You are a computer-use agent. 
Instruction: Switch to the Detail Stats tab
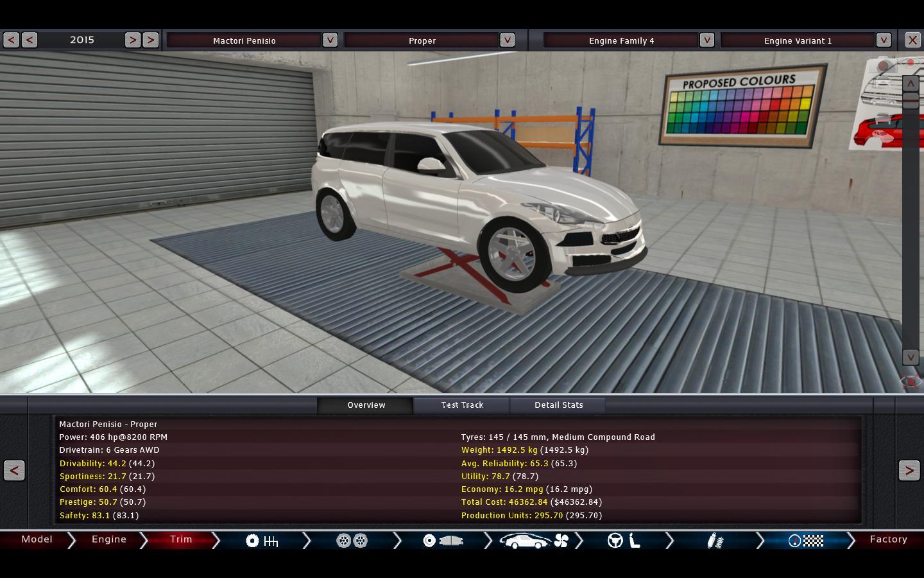(558, 405)
